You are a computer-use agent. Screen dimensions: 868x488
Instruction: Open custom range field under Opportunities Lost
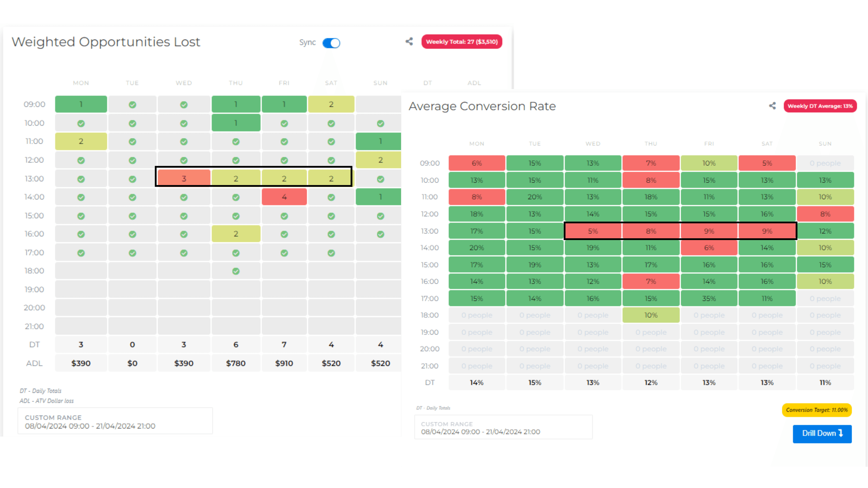tap(115, 421)
